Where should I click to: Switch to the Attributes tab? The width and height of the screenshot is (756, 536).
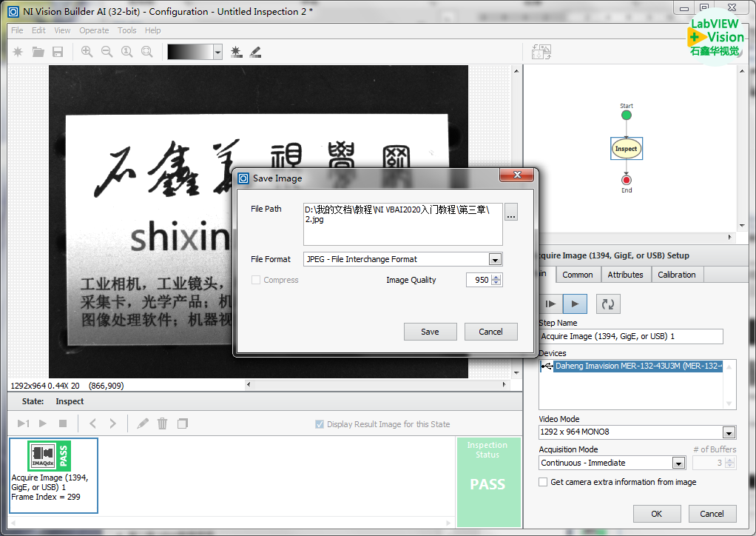click(625, 275)
